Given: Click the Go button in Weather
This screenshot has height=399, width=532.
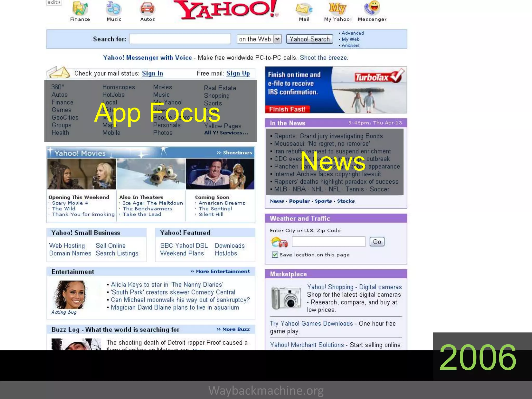Looking at the screenshot, I should [x=377, y=242].
